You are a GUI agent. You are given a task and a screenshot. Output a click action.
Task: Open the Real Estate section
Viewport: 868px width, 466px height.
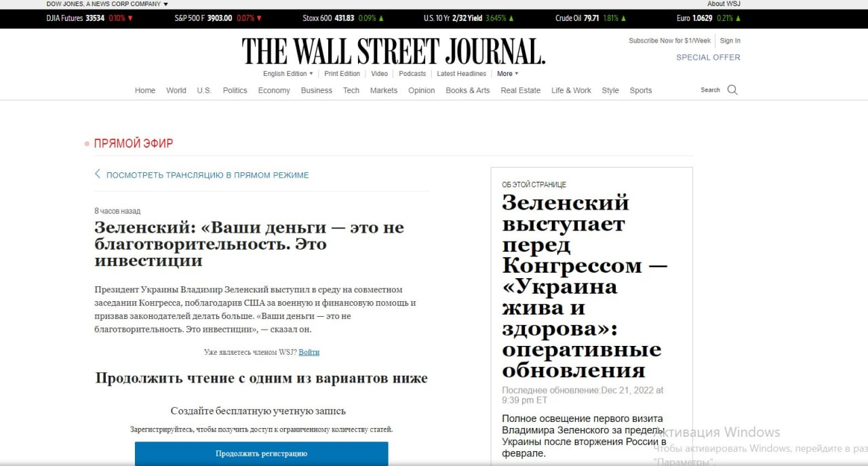(x=521, y=90)
